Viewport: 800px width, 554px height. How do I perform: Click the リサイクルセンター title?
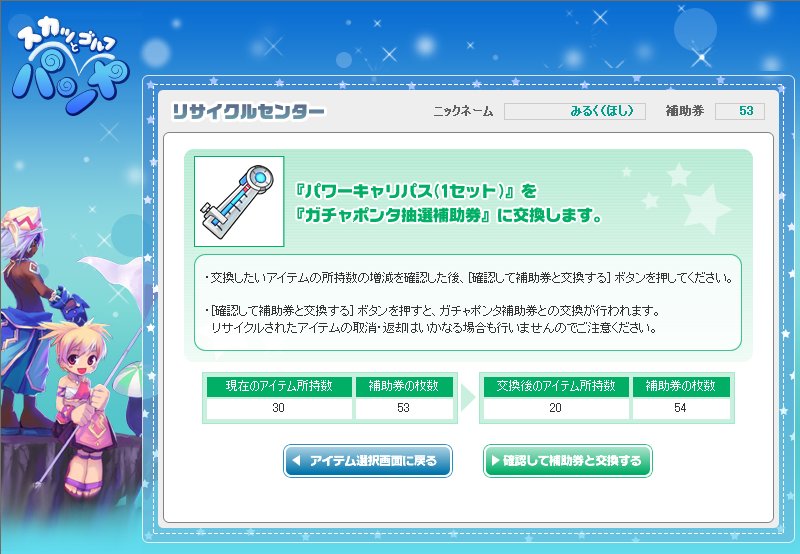pyautogui.click(x=248, y=111)
